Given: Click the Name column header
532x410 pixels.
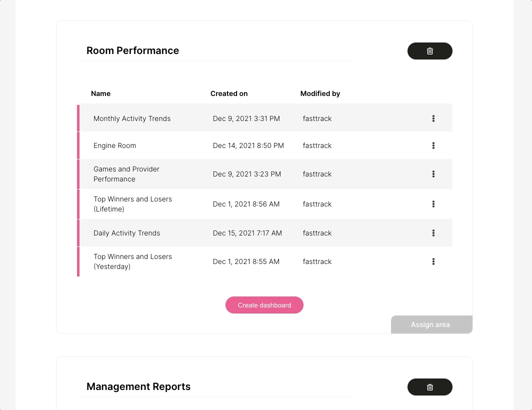Looking at the screenshot, I should click(x=101, y=93).
